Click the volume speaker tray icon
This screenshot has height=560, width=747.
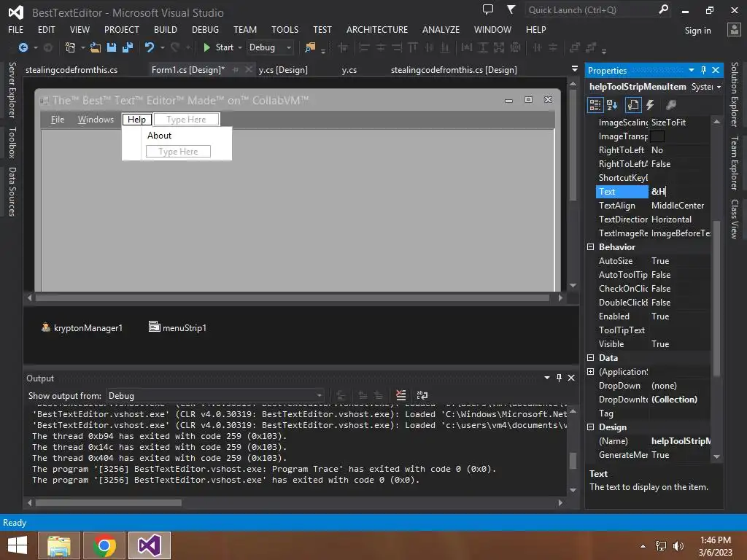coord(678,546)
